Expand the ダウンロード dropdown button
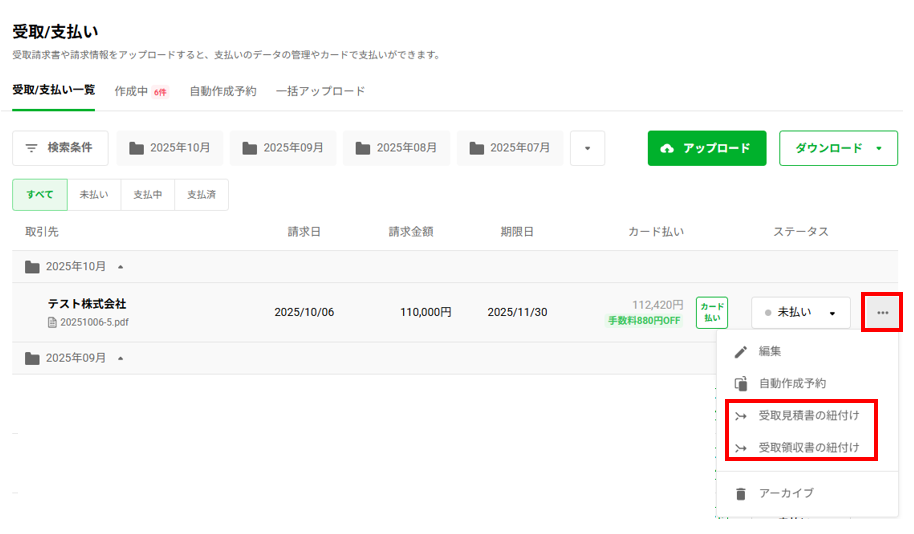 838,148
